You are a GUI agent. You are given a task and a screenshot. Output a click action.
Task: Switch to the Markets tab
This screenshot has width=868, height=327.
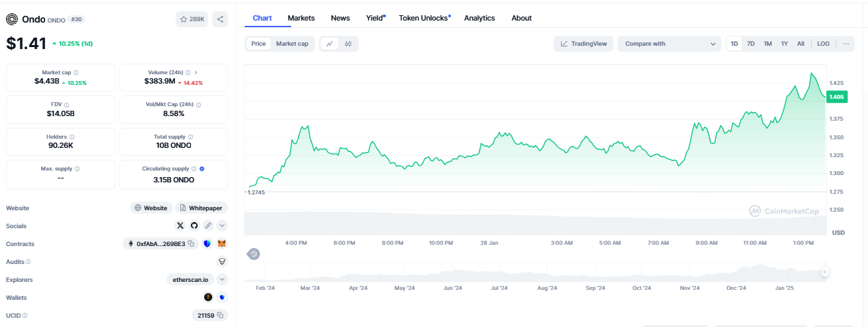[301, 18]
